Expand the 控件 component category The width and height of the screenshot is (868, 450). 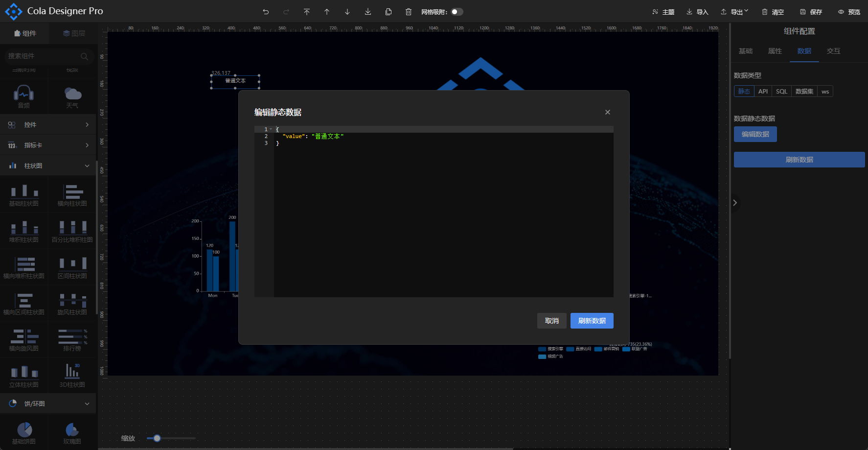click(x=48, y=125)
